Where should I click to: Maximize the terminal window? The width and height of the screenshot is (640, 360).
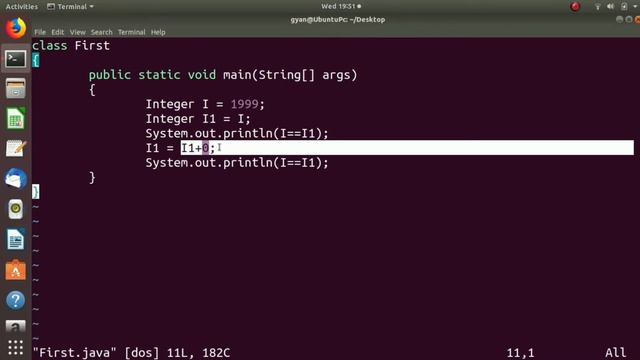(629, 20)
